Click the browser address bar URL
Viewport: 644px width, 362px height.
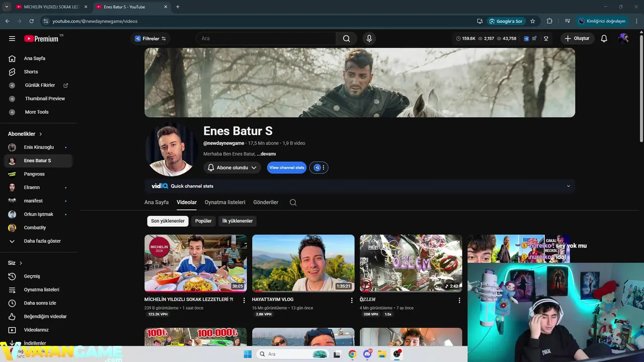95,21
